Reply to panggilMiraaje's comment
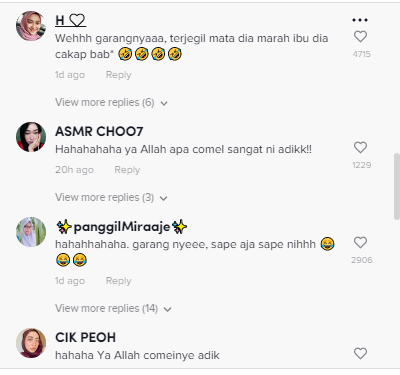400x375 pixels. pyautogui.click(x=118, y=281)
